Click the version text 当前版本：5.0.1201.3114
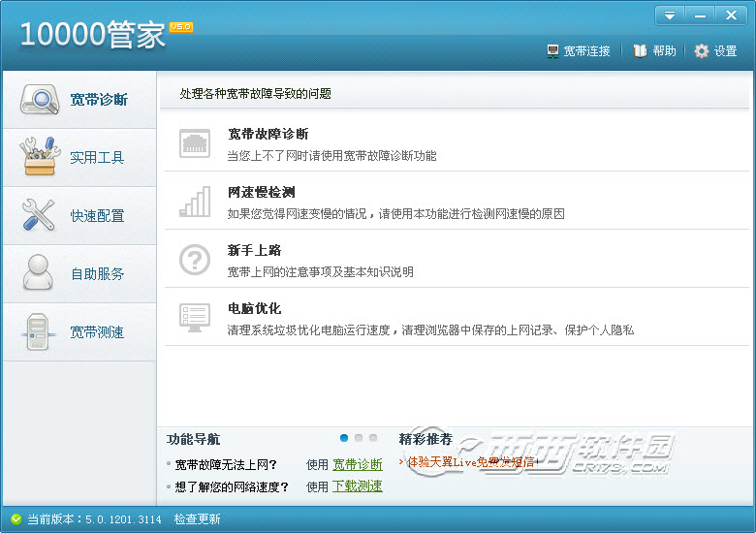 pos(95,519)
